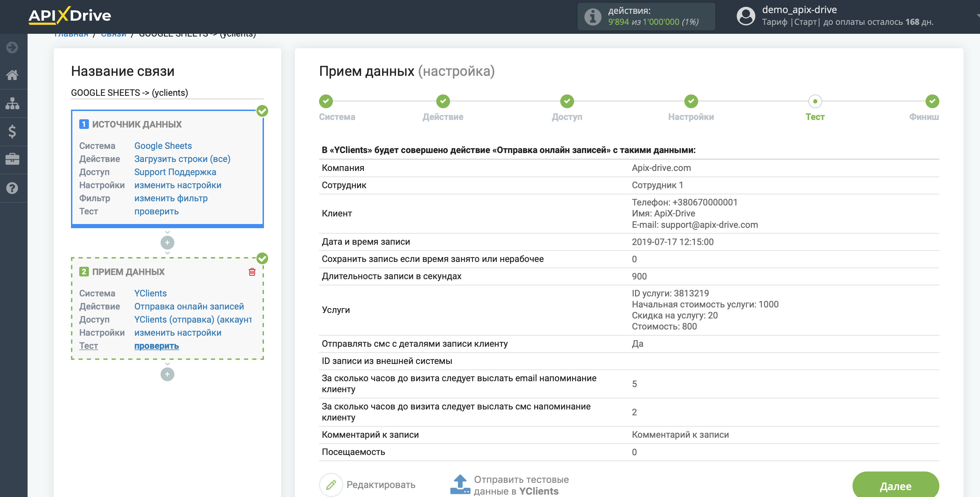Click проверить in the receiver block

point(156,346)
